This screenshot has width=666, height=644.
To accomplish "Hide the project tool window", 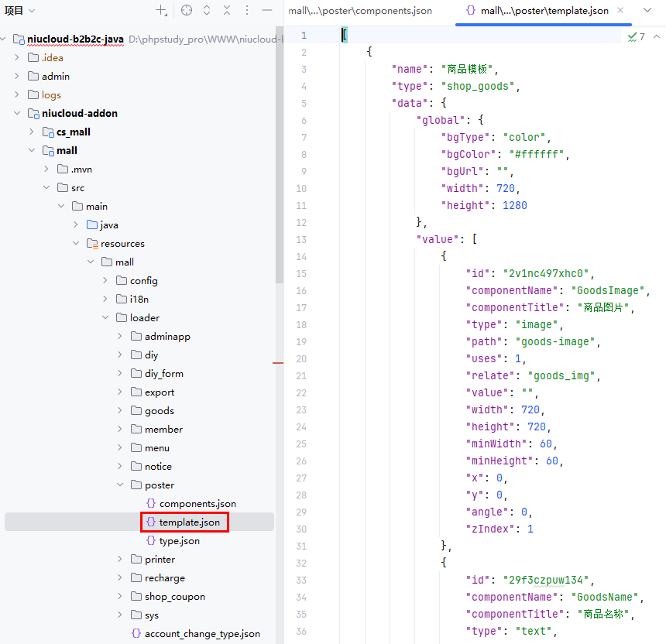I will click(267, 11).
